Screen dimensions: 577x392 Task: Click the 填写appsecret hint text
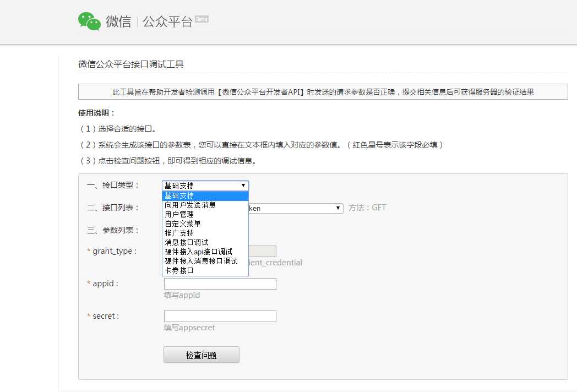(x=189, y=328)
